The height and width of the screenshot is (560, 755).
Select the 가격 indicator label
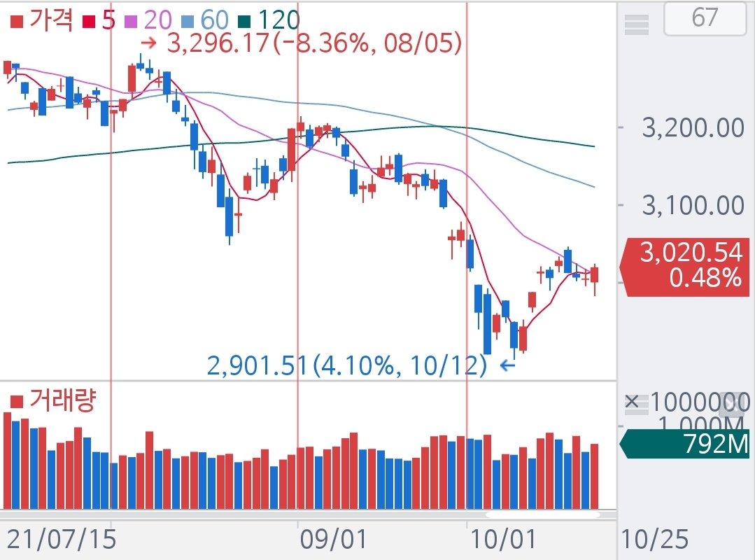[x=50, y=21]
